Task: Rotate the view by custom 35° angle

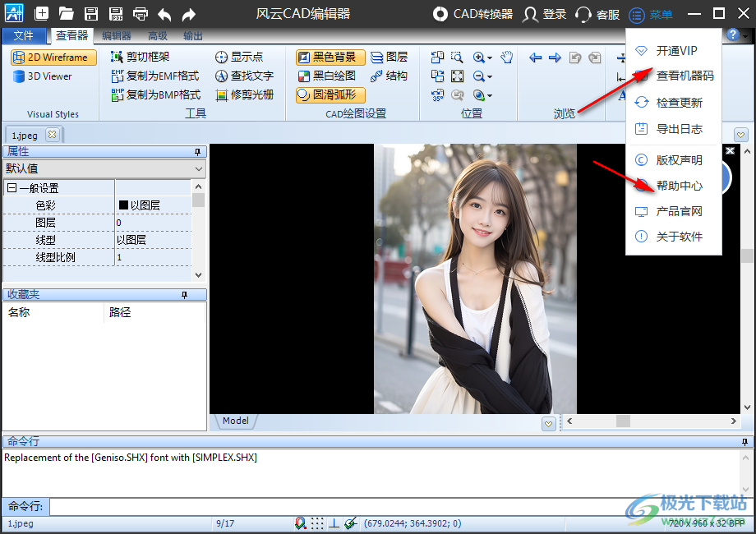Action: 437,95
